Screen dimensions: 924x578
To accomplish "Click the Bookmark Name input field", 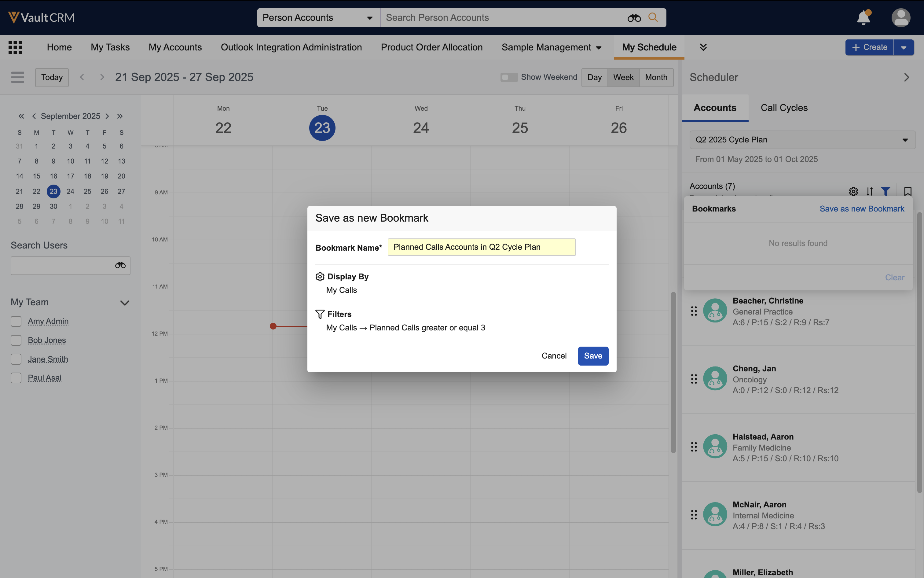I will click(x=481, y=247).
